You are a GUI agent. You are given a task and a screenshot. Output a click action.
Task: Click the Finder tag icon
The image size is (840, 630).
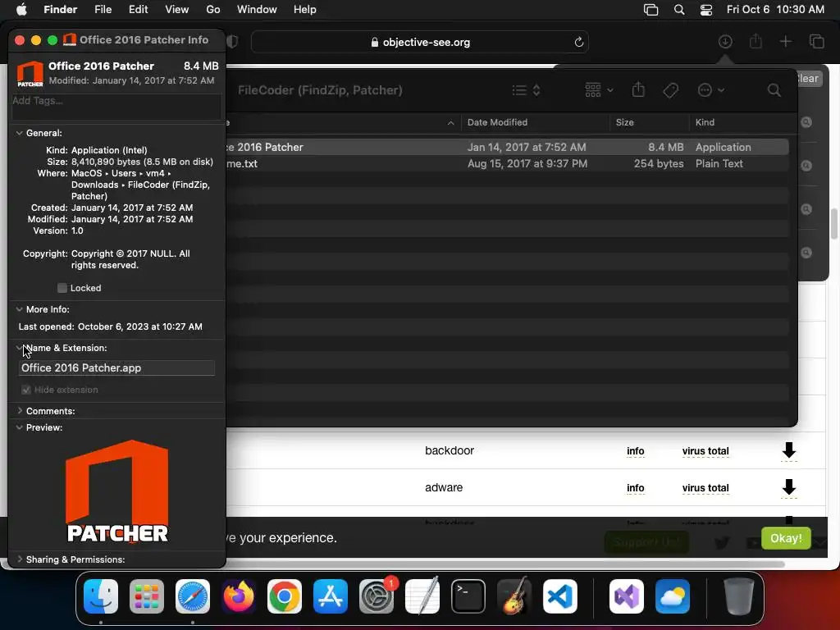coord(670,90)
